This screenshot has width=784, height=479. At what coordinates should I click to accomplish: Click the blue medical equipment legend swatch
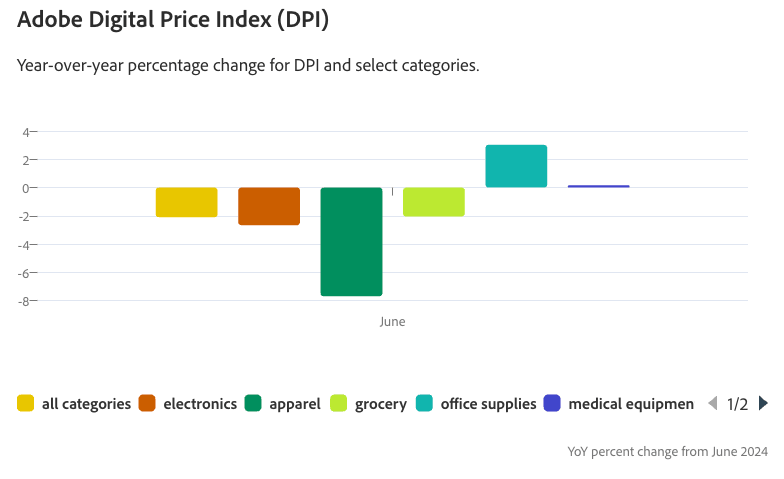click(552, 404)
